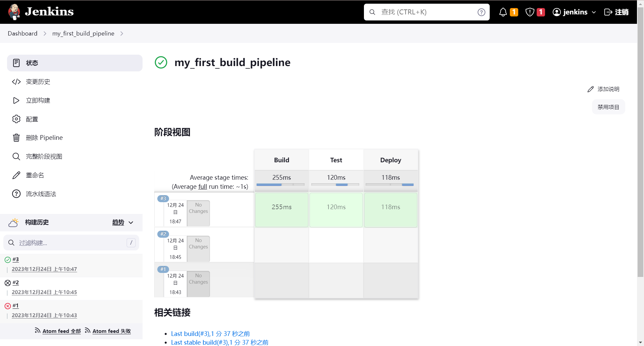Screen dimensions: 644x346
Task: Open build #1 link in history
Action: coord(16,306)
